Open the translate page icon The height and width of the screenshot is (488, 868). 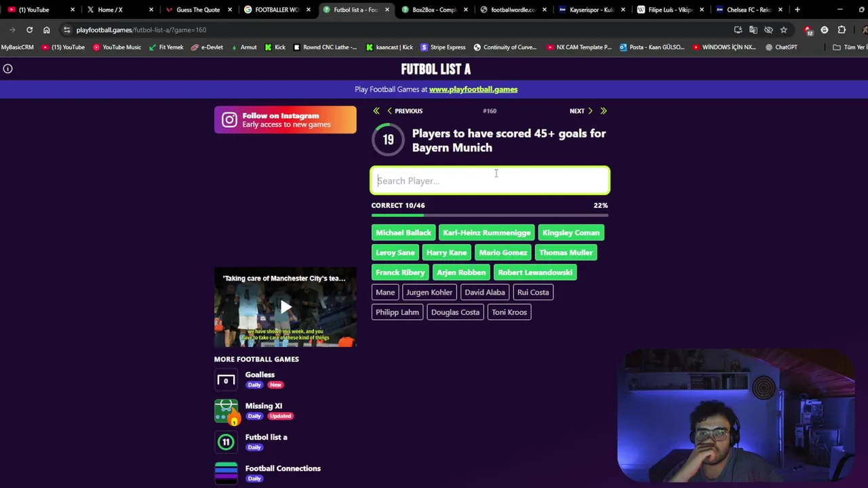753,30
